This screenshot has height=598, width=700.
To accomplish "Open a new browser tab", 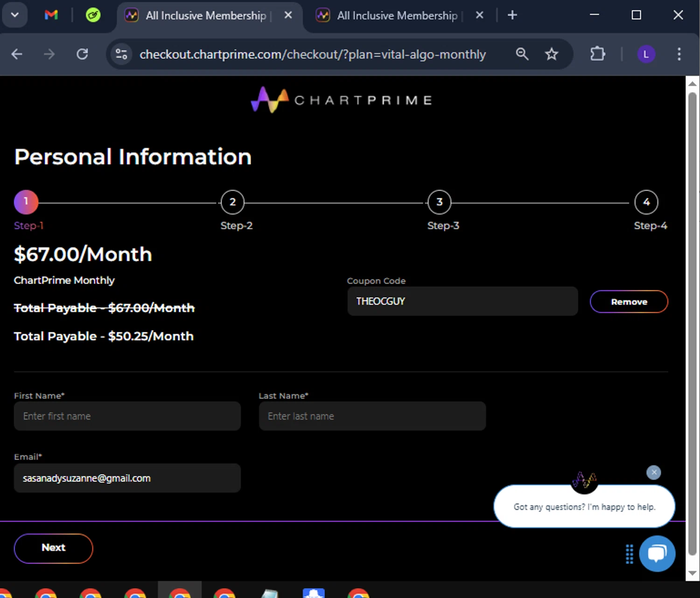I will pos(512,15).
